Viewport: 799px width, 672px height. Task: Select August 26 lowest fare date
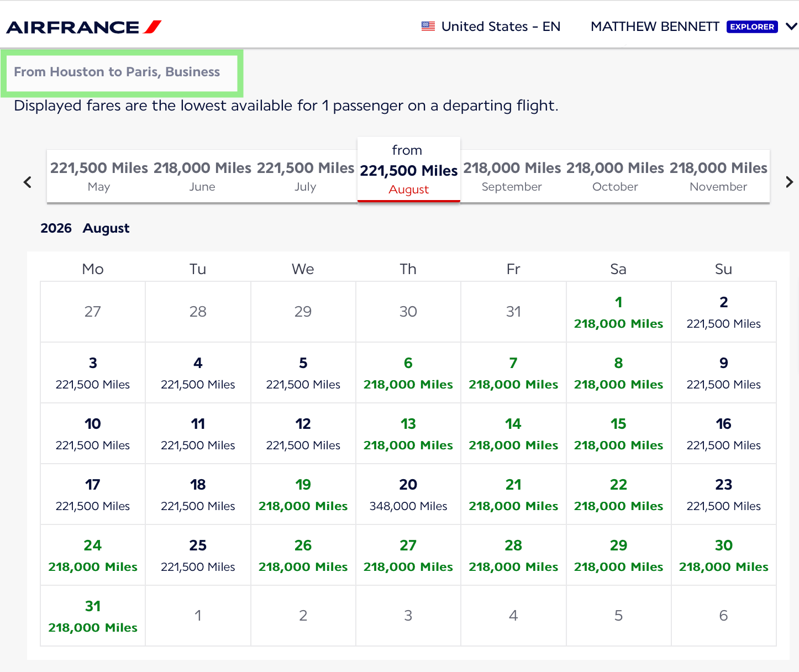(303, 555)
